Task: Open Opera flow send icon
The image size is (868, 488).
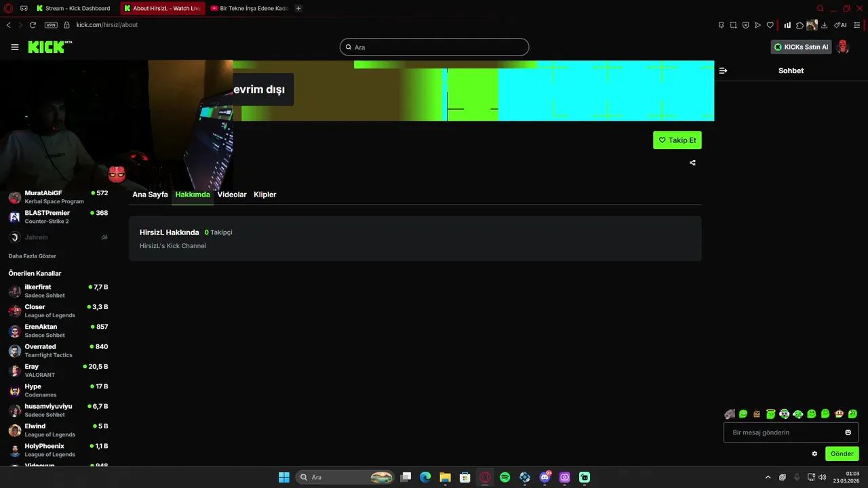Action: [757, 25]
